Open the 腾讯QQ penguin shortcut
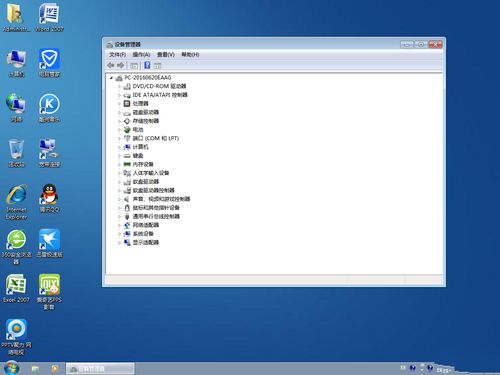Image resolution: width=500 pixels, height=375 pixels. [x=49, y=198]
